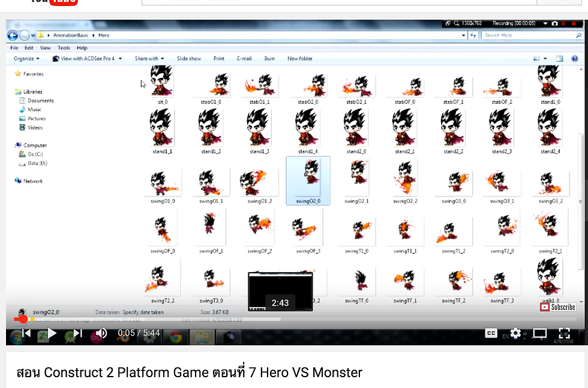
Task: Skip to next video
Action: 77,333
